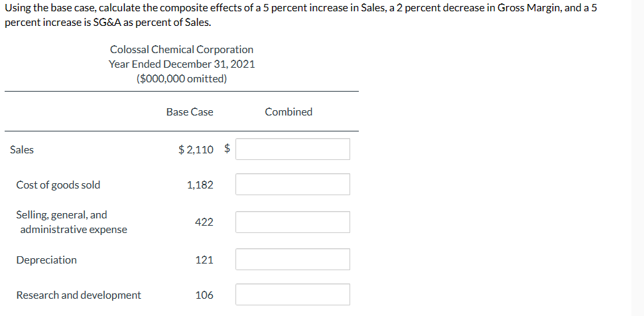Screen dimensions: 644x316
Task: Click the 'Year Ended December 31, 2021' text
Action: [x=182, y=64]
